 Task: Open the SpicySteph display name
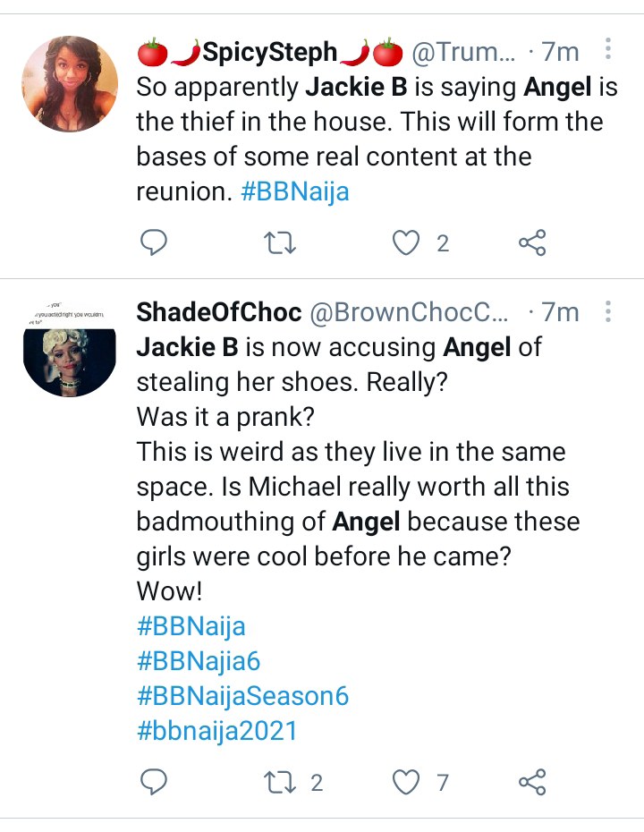[268, 53]
